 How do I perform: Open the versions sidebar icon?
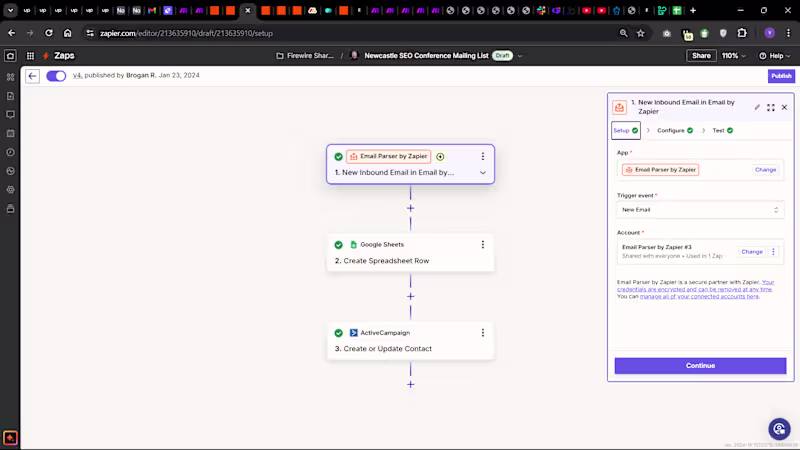click(10, 209)
